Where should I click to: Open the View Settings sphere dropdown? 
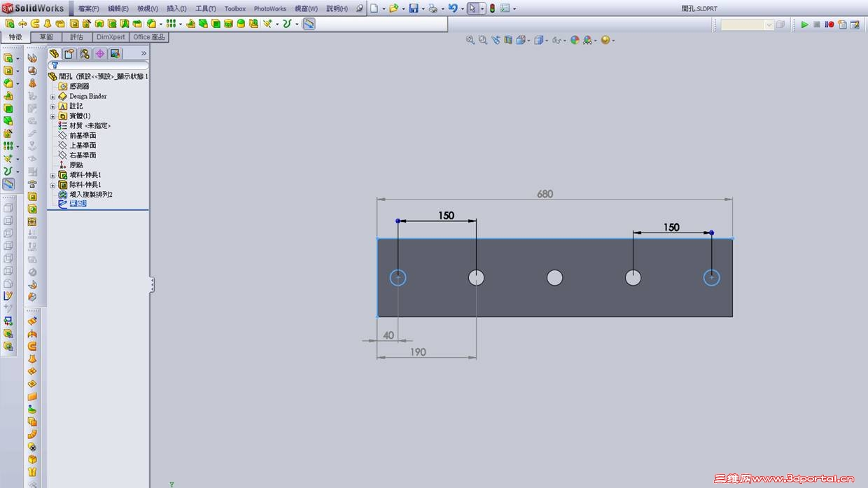point(608,40)
